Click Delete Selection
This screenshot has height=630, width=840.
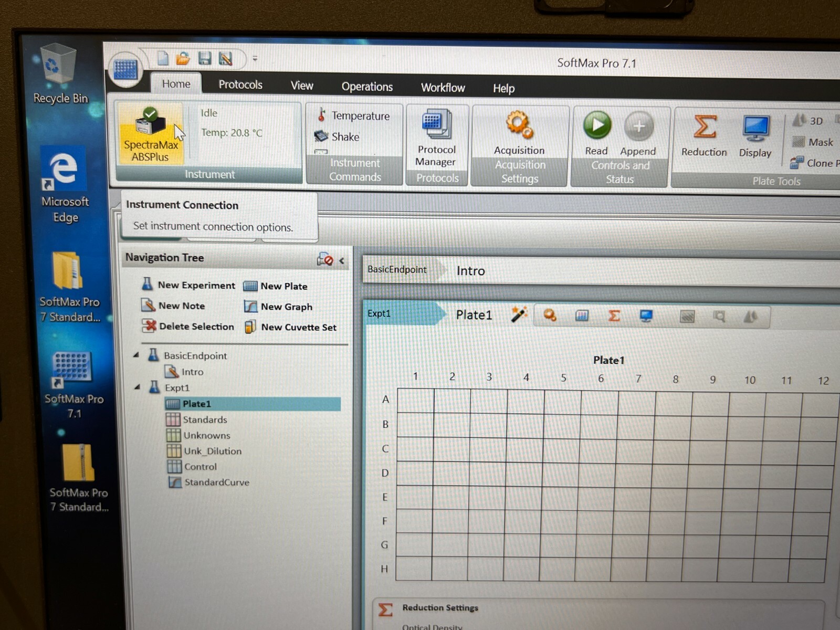(x=188, y=326)
